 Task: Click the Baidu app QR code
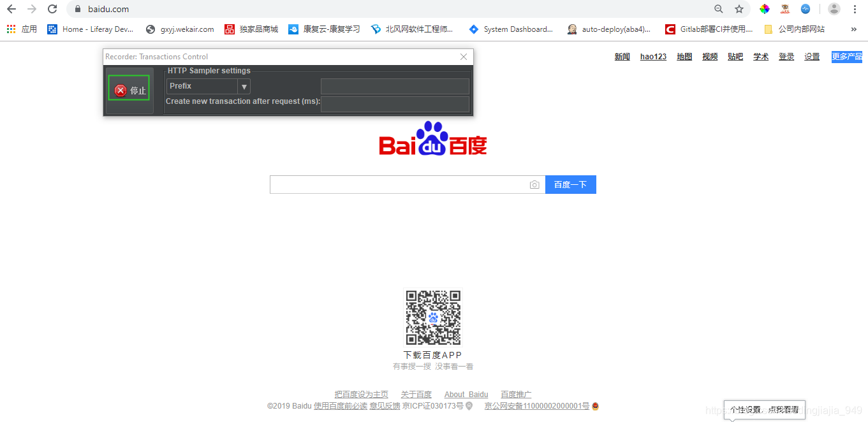433,317
